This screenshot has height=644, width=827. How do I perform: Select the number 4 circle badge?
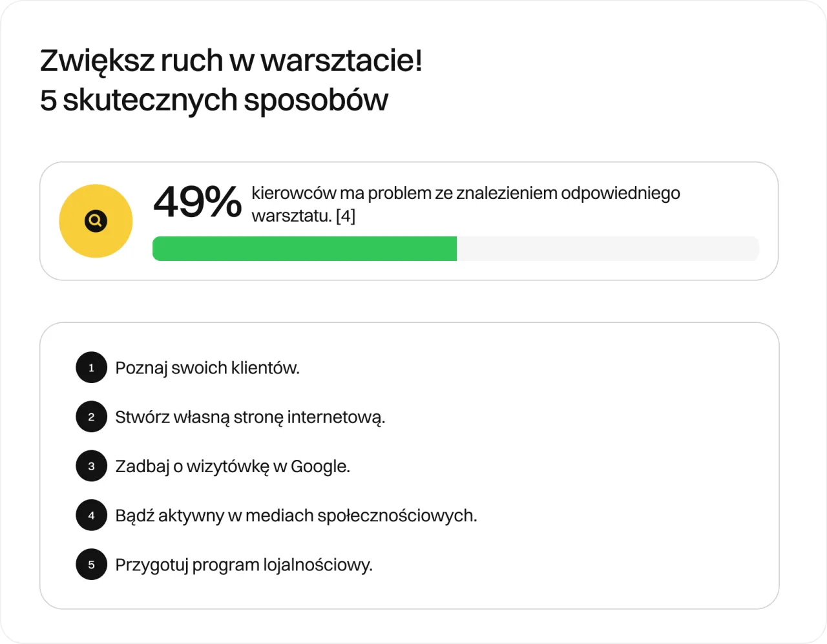[91, 515]
